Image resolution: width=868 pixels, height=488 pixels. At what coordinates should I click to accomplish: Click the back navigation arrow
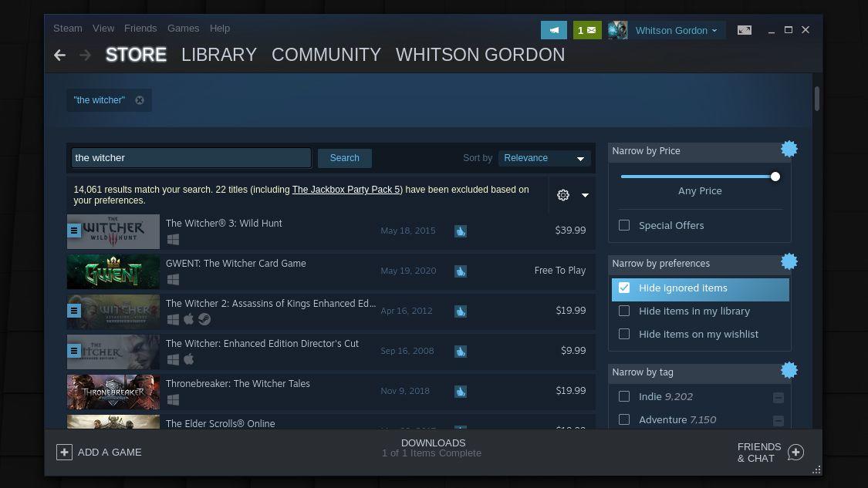(x=59, y=55)
